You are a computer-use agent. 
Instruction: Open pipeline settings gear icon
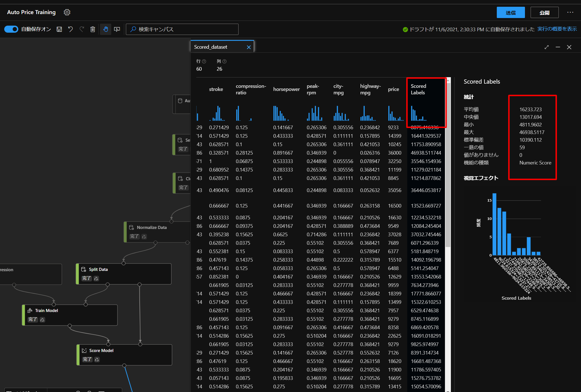67,12
